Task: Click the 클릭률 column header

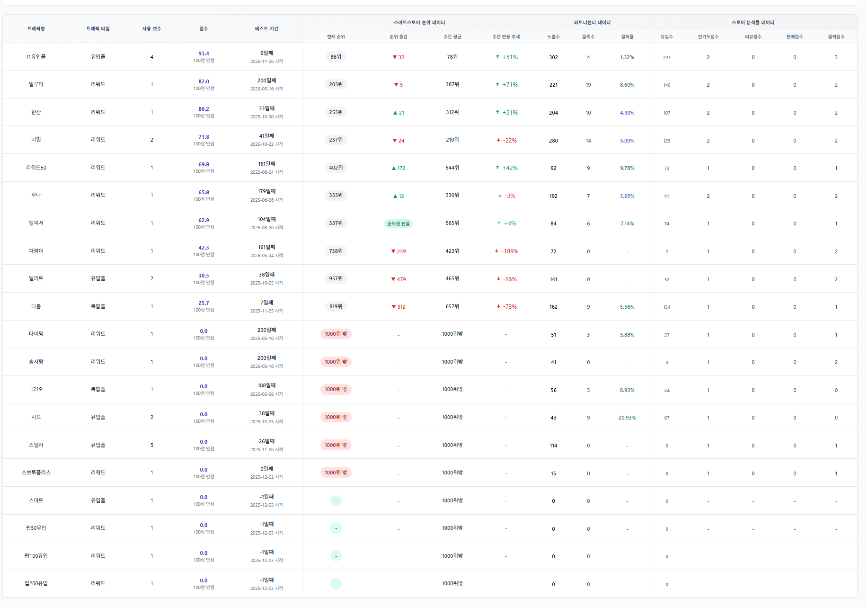Action: coord(627,37)
